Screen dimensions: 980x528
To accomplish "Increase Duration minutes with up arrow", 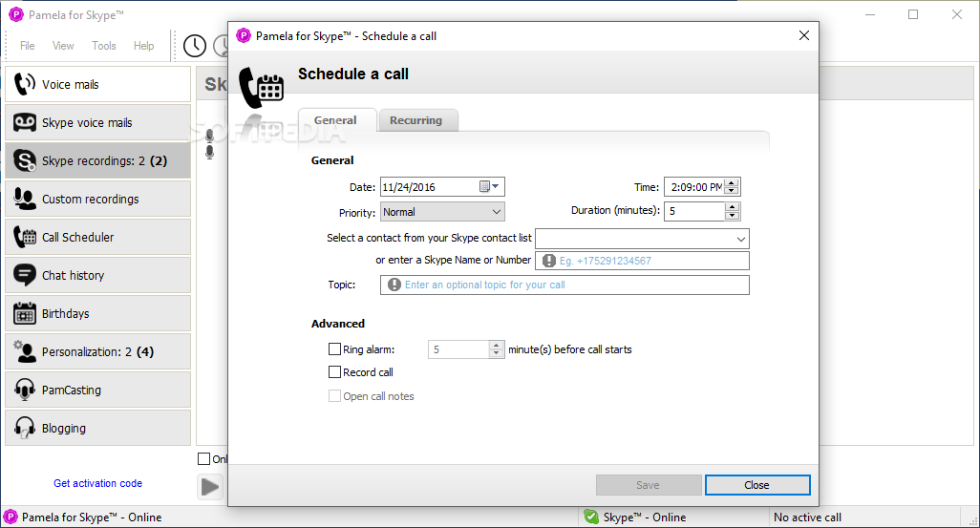I will (x=732, y=207).
